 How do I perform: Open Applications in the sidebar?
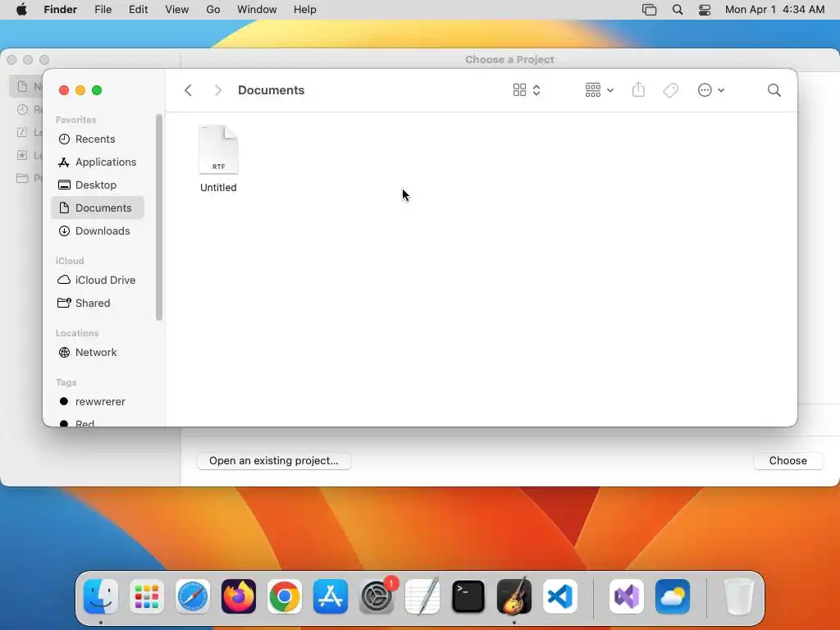pos(98,162)
